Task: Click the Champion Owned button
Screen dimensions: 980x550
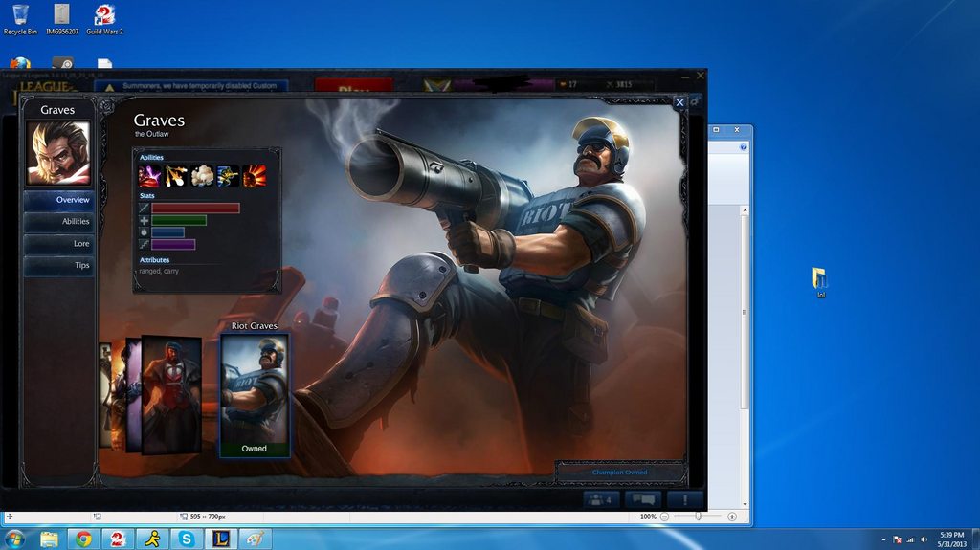Action: 619,473
